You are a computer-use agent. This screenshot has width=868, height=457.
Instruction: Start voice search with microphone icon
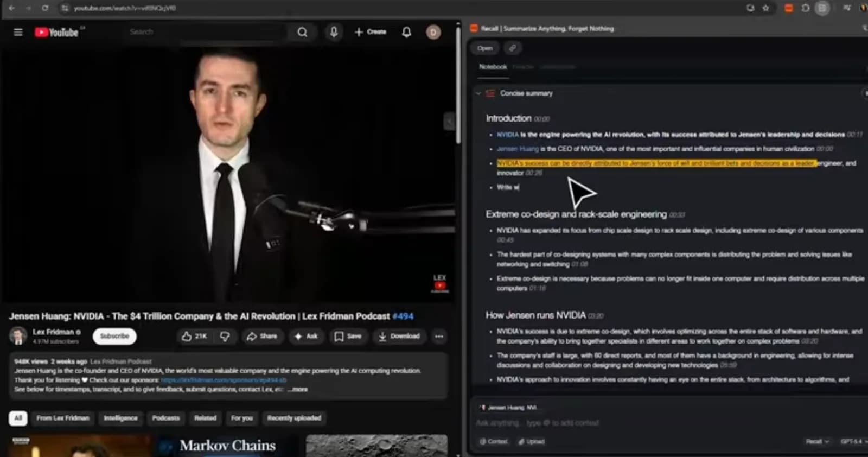click(334, 32)
